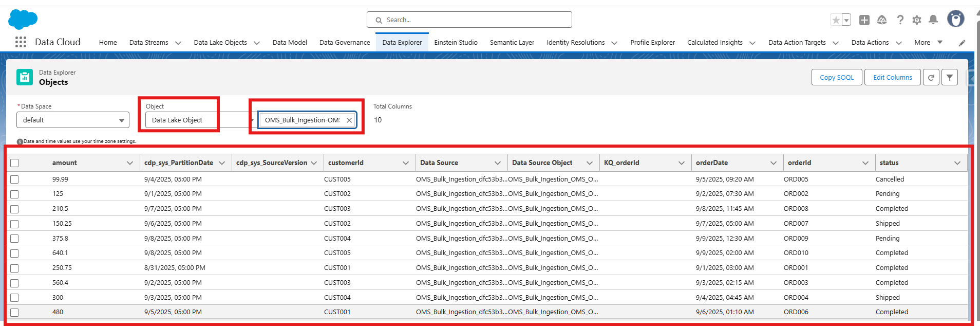Open the Data Space default dropdown
Image resolution: width=980 pixels, height=326 pixels.
(x=73, y=120)
